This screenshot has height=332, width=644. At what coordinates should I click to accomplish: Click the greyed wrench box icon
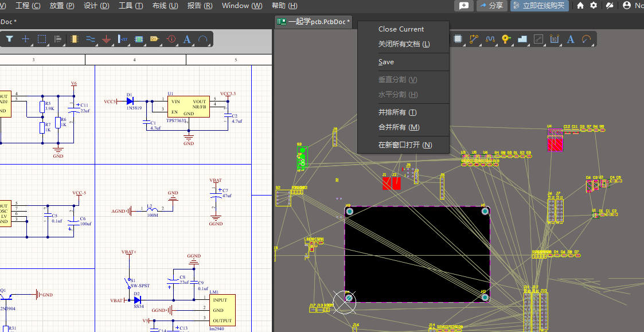(x=538, y=39)
